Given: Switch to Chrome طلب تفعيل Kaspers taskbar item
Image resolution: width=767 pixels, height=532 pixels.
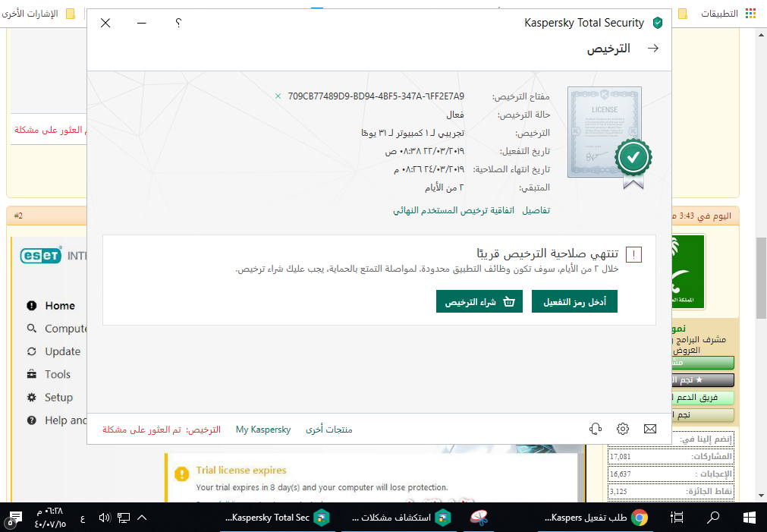Looking at the screenshot, I should tap(597, 518).
